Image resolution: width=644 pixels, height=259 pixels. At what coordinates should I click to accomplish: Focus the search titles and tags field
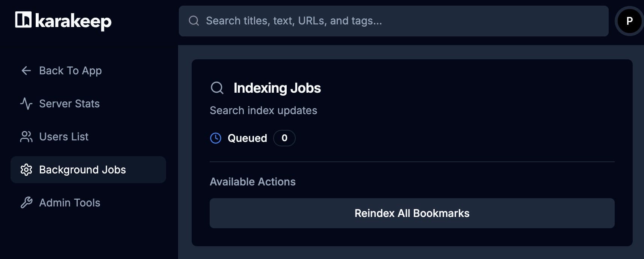pyautogui.click(x=393, y=21)
